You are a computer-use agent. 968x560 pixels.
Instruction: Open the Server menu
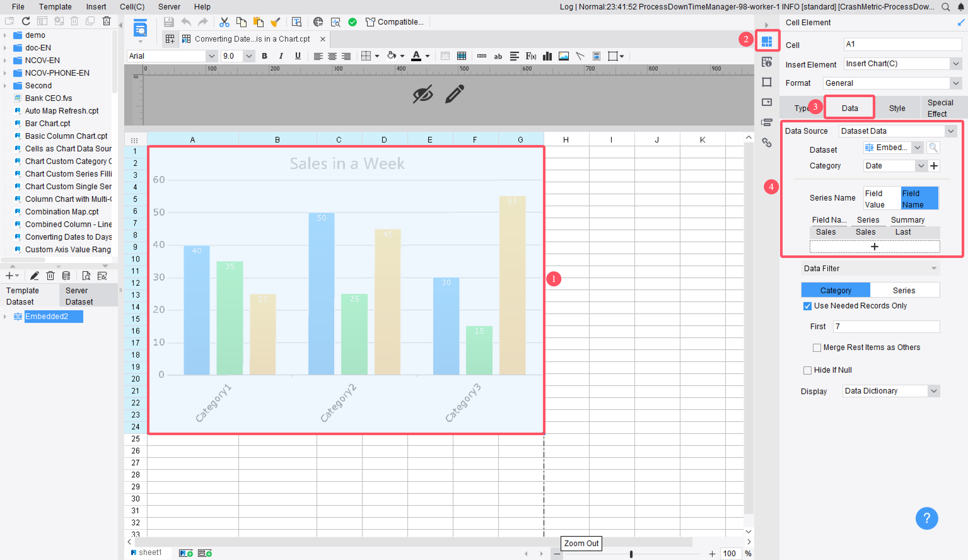click(x=169, y=7)
